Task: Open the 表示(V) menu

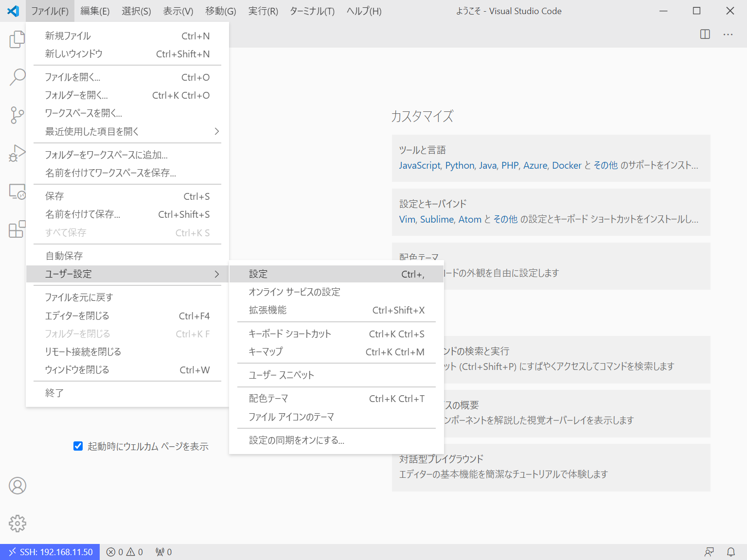Action: pyautogui.click(x=178, y=11)
